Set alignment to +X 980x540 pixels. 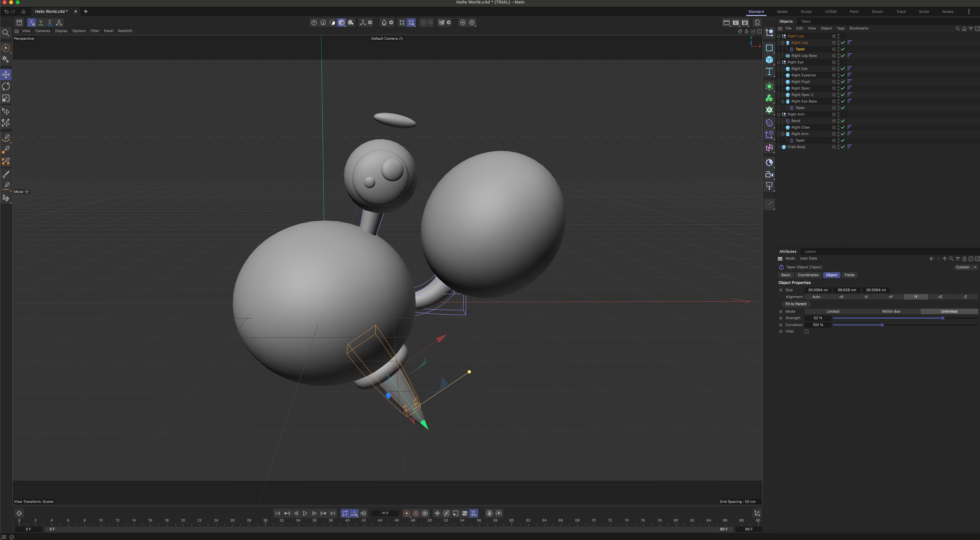click(841, 297)
